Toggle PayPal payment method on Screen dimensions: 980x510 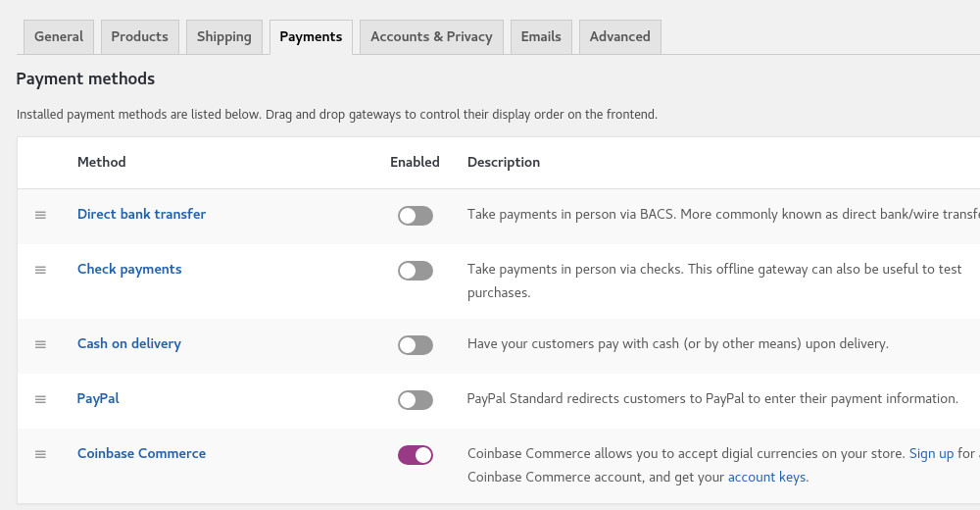pos(415,400)
